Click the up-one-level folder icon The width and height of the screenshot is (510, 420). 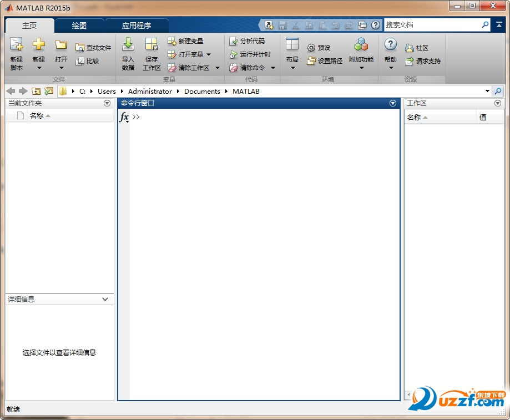coord(36,92)
